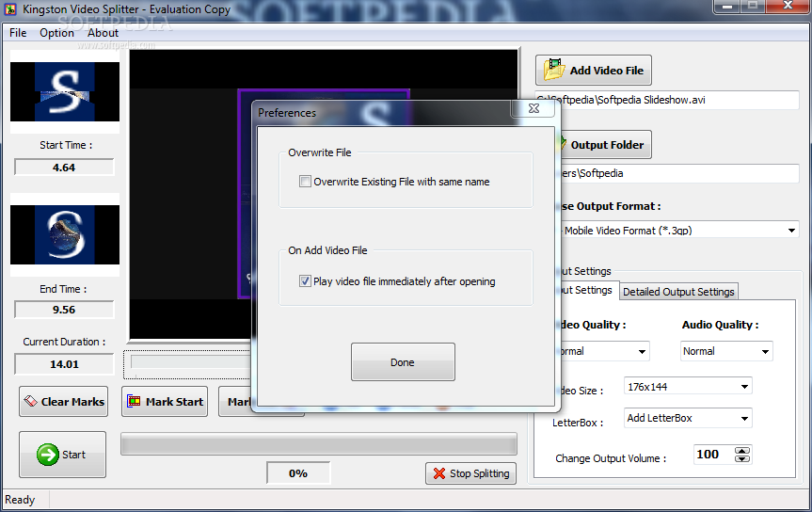Image resolution: width=812 pixels, height=512 pixels.
Task: Decrease output volume with down stepper arrow
Action: (x=742, y=458)
